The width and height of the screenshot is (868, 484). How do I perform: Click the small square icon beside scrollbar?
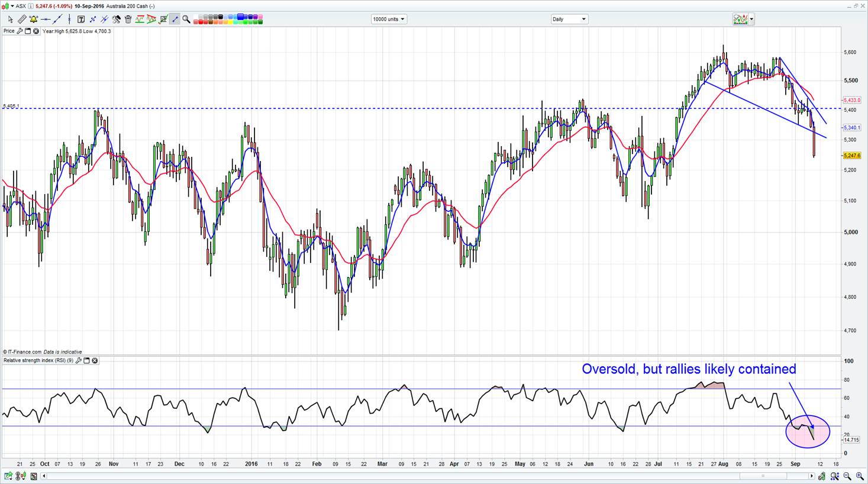pyautogui.click(x=34, y=476)
